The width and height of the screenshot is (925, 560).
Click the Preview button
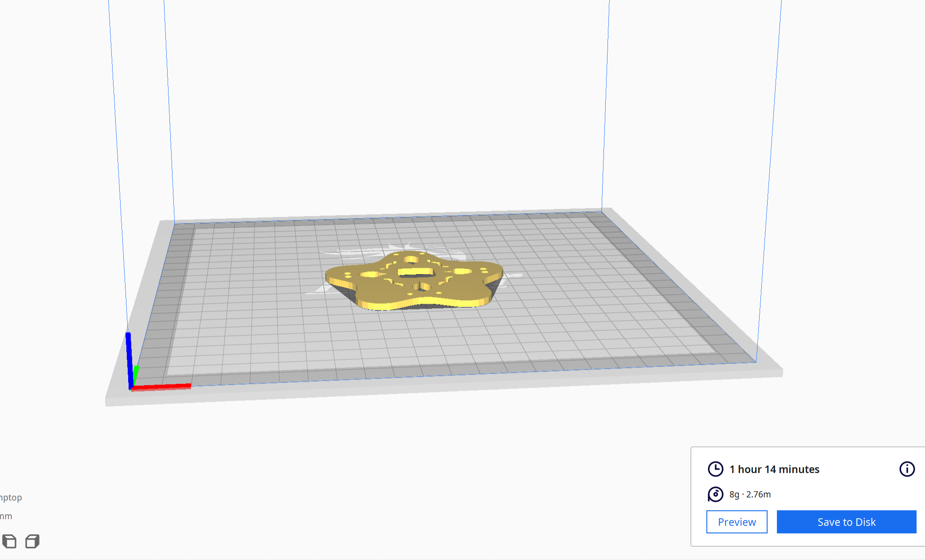737,522
